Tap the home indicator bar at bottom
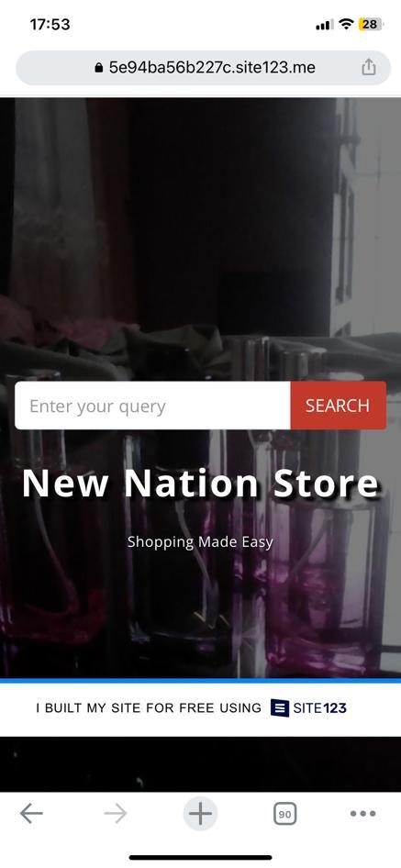 [200, 858]
